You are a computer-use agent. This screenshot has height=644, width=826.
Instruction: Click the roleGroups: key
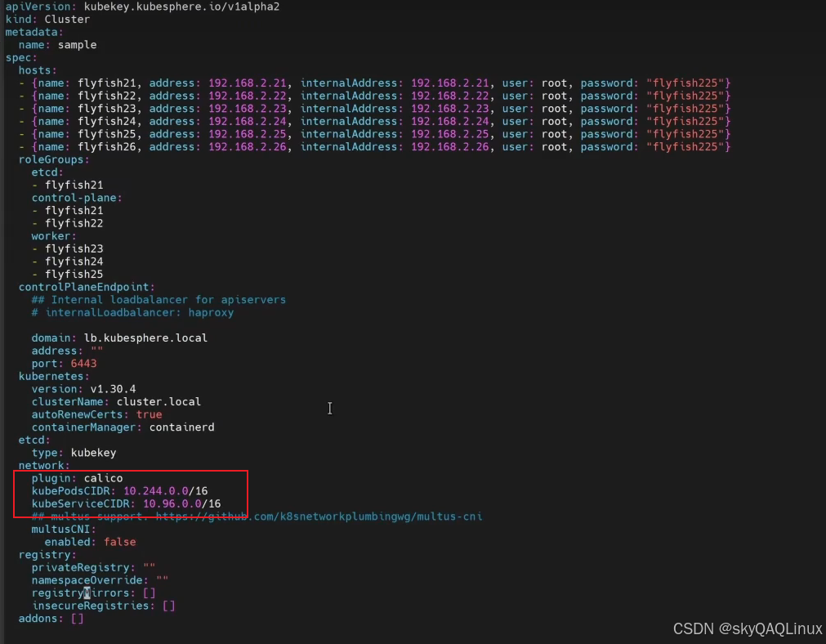click(54, 159)
